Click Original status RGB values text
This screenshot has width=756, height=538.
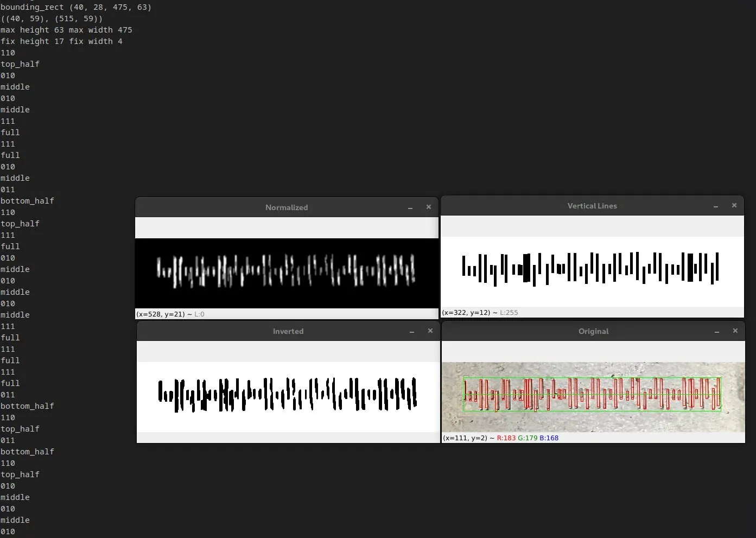528,438
